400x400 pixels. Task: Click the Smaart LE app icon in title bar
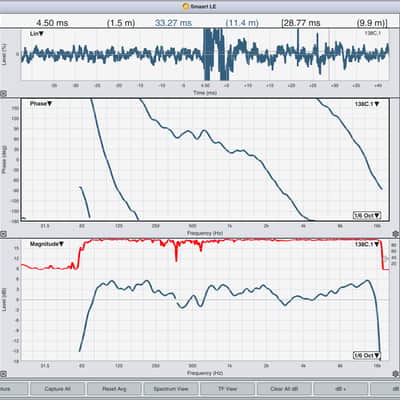coord(186,6)
